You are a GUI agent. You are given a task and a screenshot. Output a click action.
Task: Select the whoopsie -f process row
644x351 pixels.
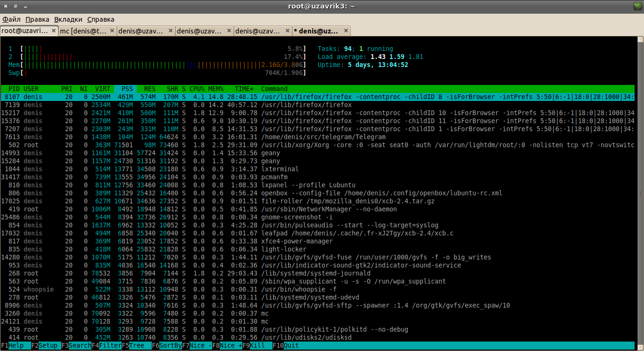click(x=317, y=289)
